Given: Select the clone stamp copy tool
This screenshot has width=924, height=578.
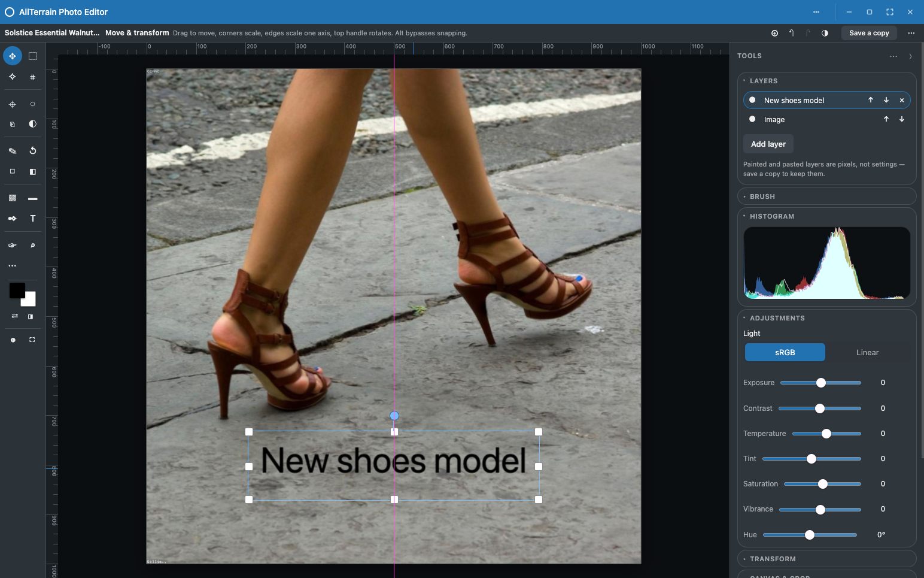Looking at the screenshot, I should pos(13,124).
